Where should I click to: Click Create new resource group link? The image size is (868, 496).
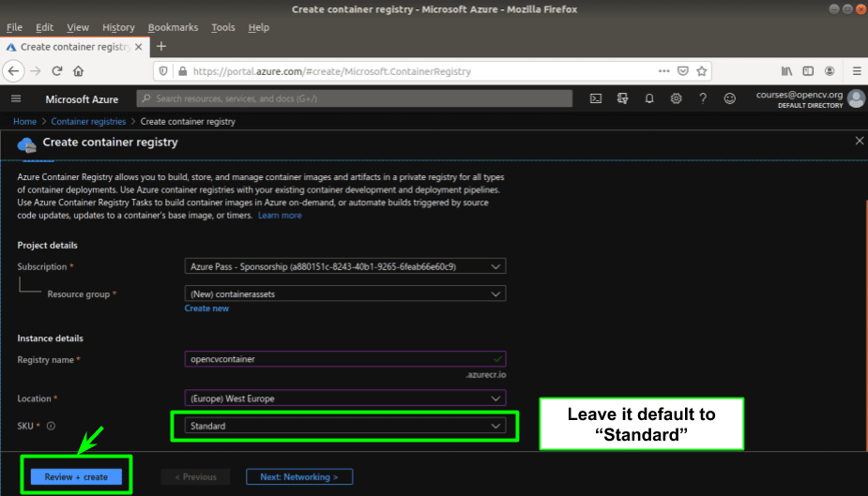pyautogui.click(x=206, y=308)
